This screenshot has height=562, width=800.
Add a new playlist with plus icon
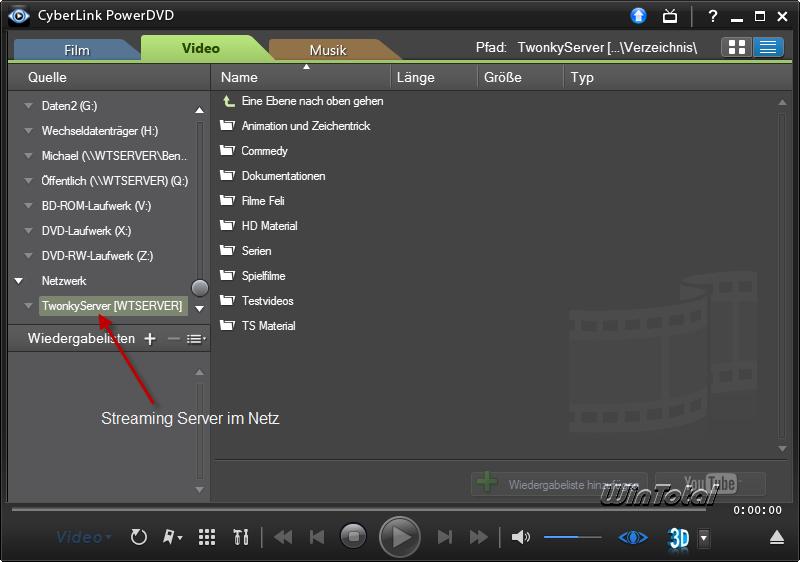pyautogui.click(x=150, y=339)
